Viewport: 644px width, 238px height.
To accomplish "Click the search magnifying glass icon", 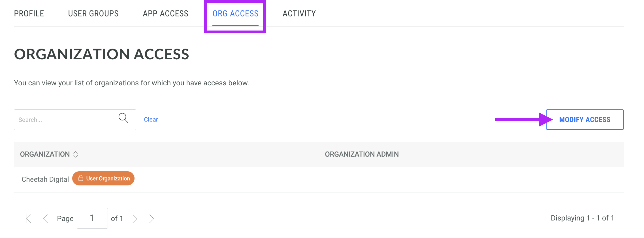I will (x=123, y=118).
